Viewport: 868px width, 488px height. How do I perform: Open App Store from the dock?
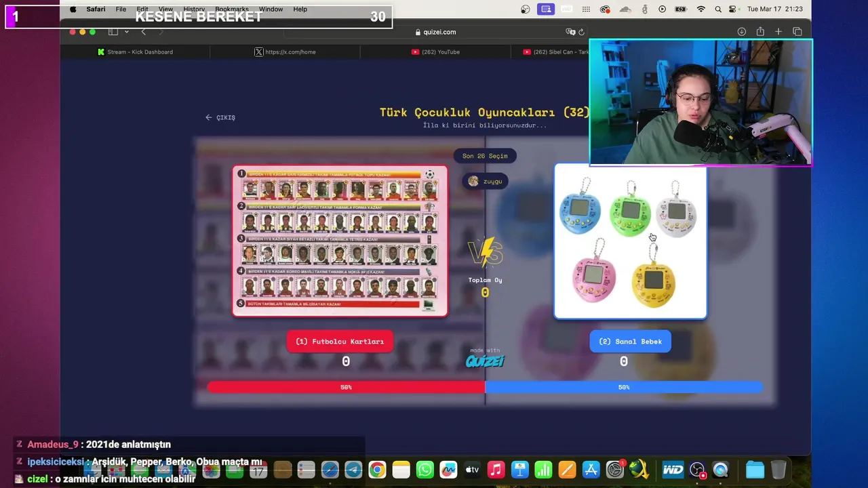591,470
